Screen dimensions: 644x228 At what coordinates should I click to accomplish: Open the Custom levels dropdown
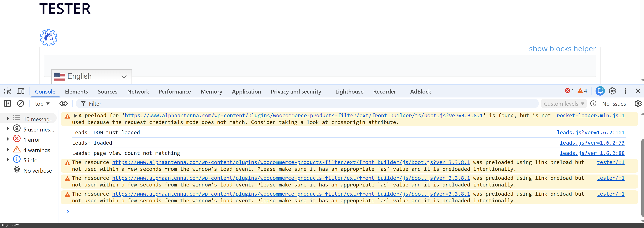564,103
